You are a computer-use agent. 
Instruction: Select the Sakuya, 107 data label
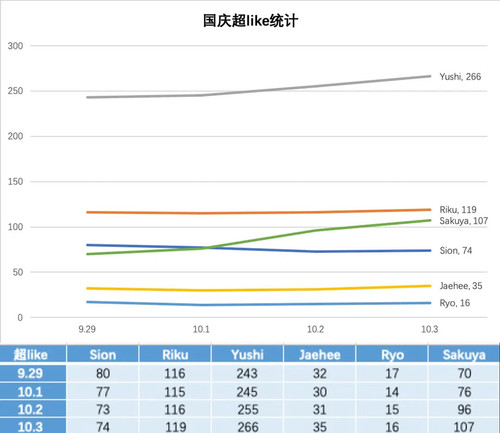463,221
